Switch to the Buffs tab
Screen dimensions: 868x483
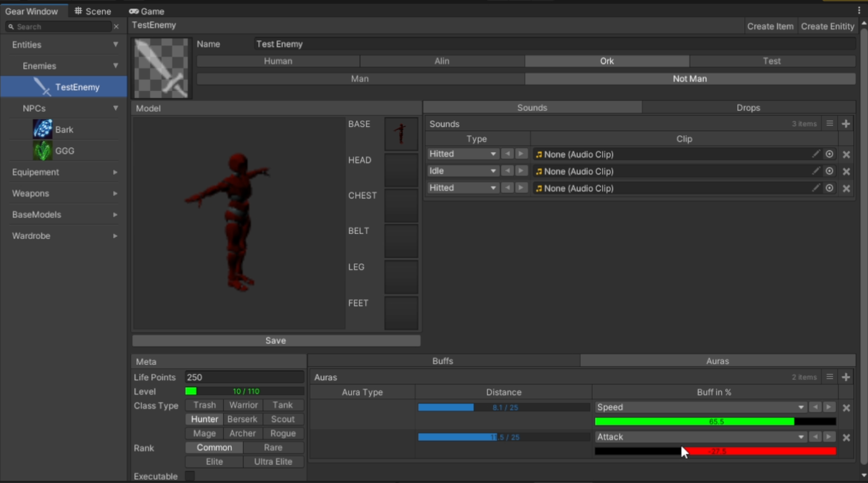(443, 361)
